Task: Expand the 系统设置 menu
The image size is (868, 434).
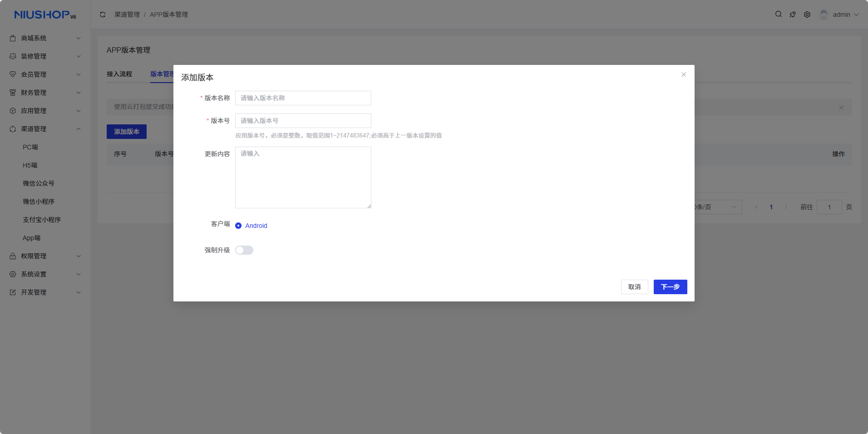Action: click(x=79, y=274)
